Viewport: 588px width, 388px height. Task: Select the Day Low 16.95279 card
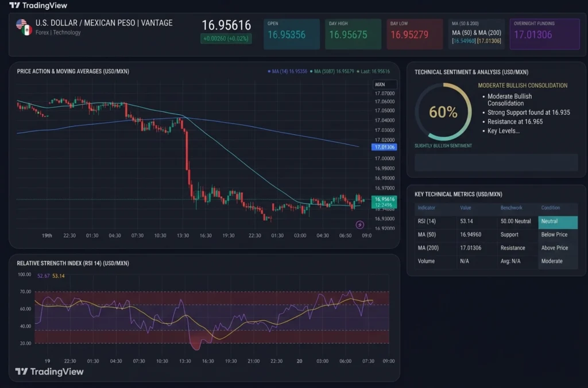pos(415,34)
